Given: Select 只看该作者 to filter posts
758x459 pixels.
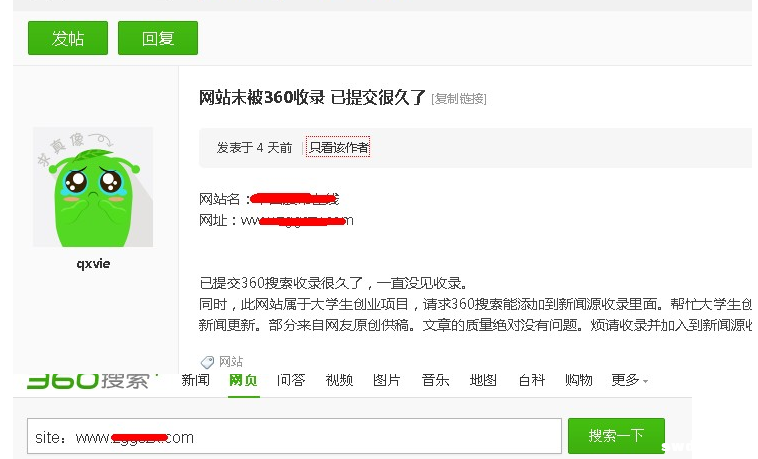Looking at the screenshot, I should tap(338, 148).
